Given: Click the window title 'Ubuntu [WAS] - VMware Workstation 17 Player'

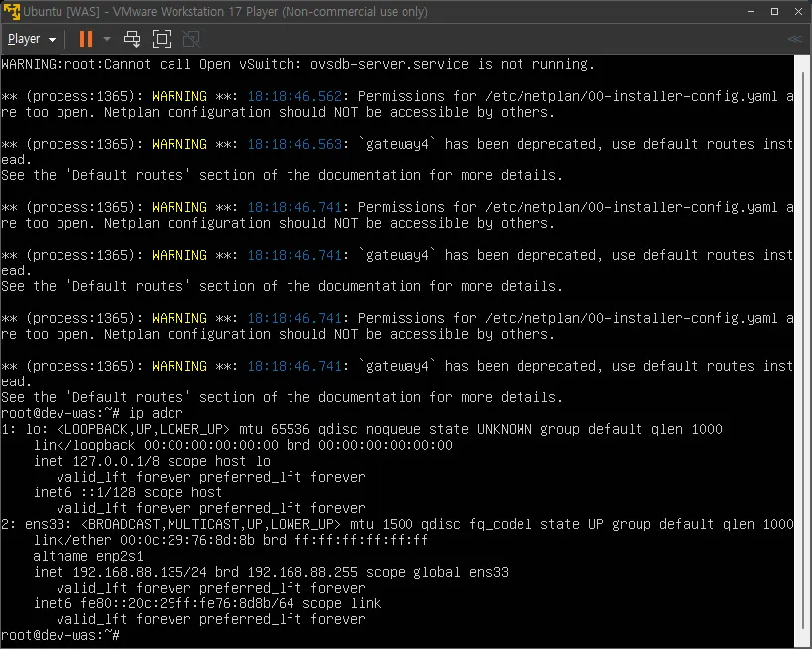Looking at the screenshot, I should [x=225, y=11].
